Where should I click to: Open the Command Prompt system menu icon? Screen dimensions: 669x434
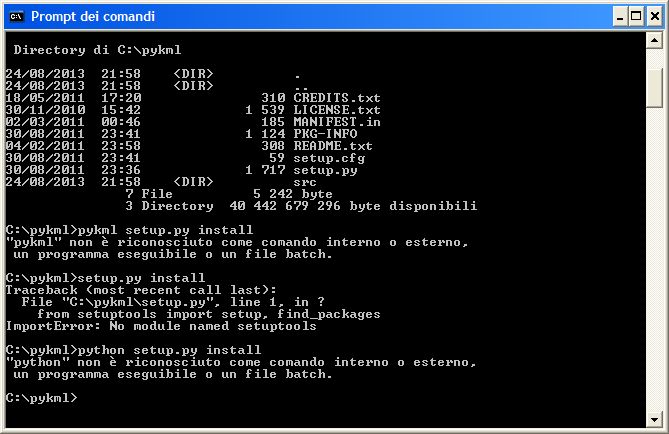click(x=15, y=16)
